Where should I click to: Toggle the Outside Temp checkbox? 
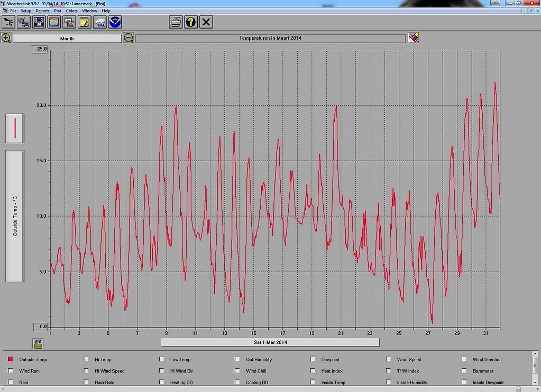(x=11, y=359)
